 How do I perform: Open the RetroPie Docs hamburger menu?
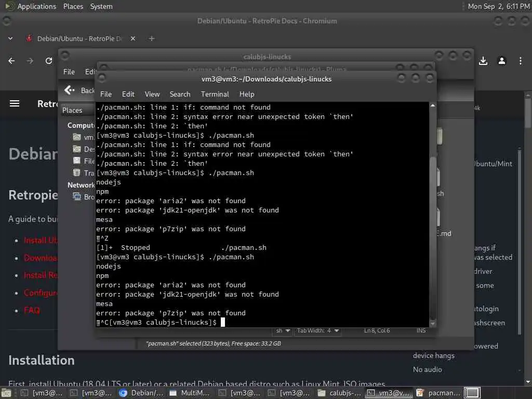click(14, 103)
